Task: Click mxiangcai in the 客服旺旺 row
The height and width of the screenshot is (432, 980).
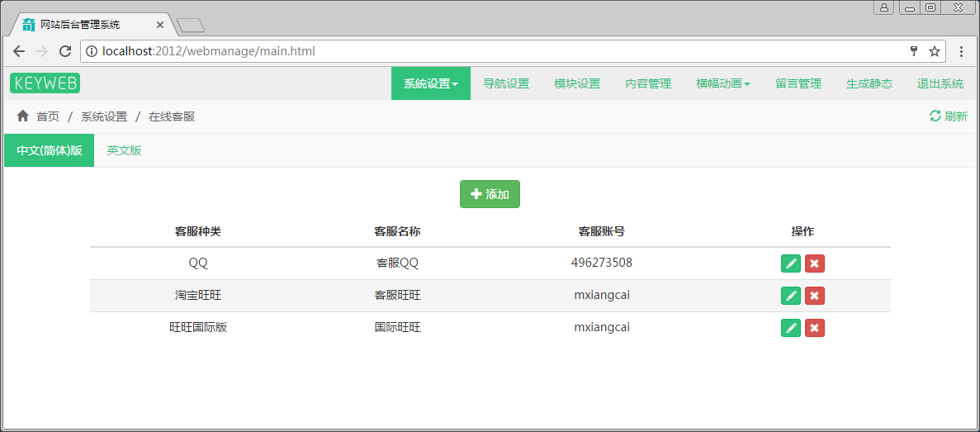Action: tap(602, 295)
